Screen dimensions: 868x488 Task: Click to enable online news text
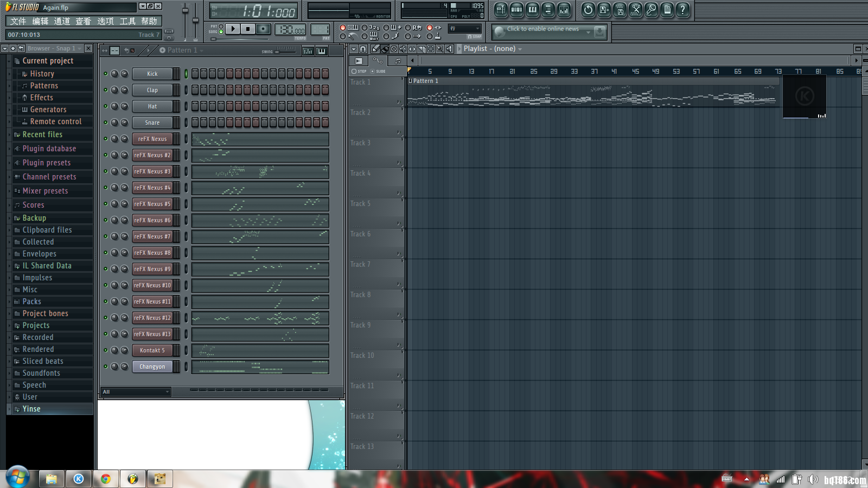pyautogui.click(x=543, y=29)
